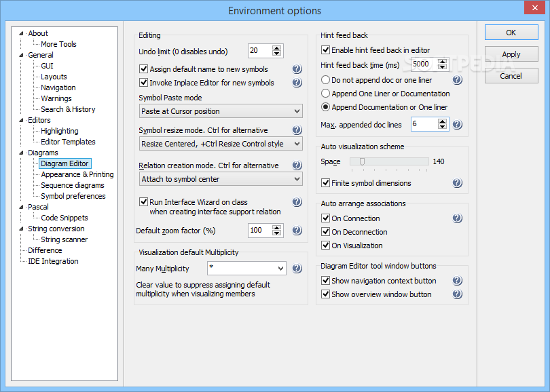
Task: Open the GUI settings page
Action: pyautogui.click(x=47, y=66)
